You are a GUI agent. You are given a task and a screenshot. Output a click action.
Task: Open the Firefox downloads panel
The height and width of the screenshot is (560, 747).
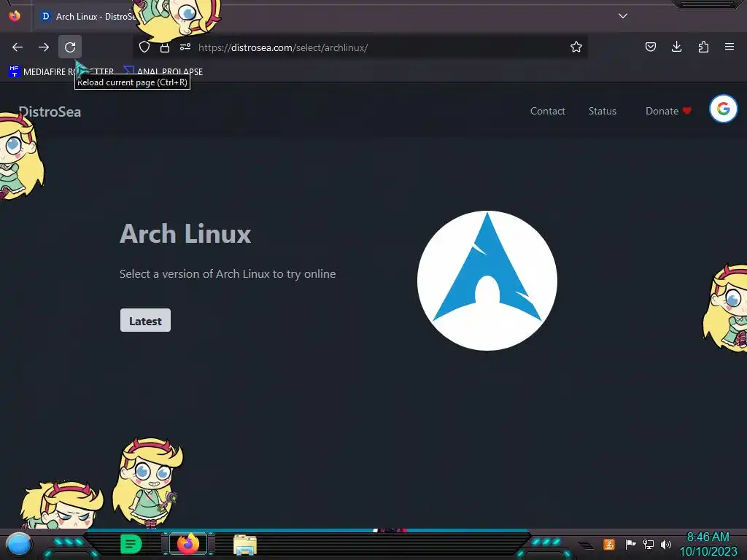(x=676, y=47)
